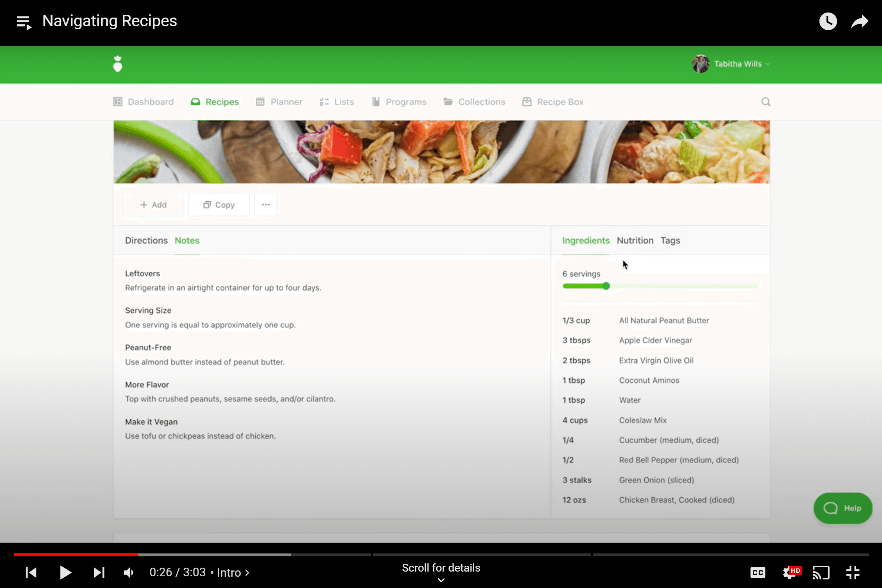Open the Help chat button
The height and width of the screenshot is (588, 882).
click(x=843, y=508)
